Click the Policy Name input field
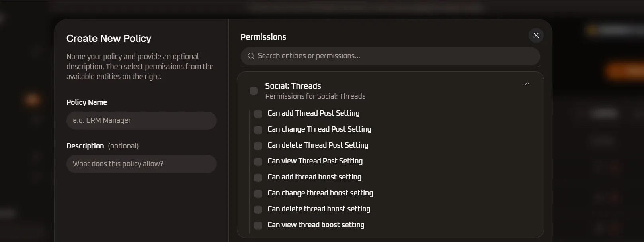The height and width of the screenshot is (242, 644). click(x=141, y=120)
